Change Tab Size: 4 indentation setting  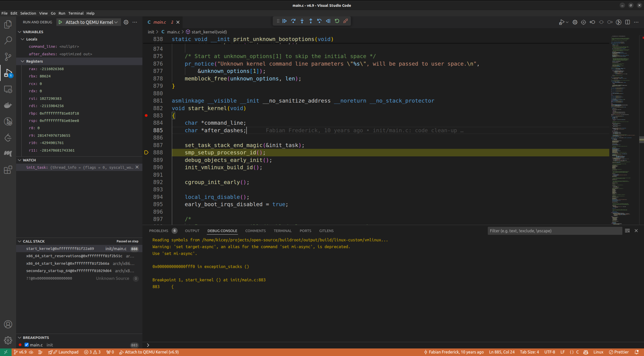point(529,352)
